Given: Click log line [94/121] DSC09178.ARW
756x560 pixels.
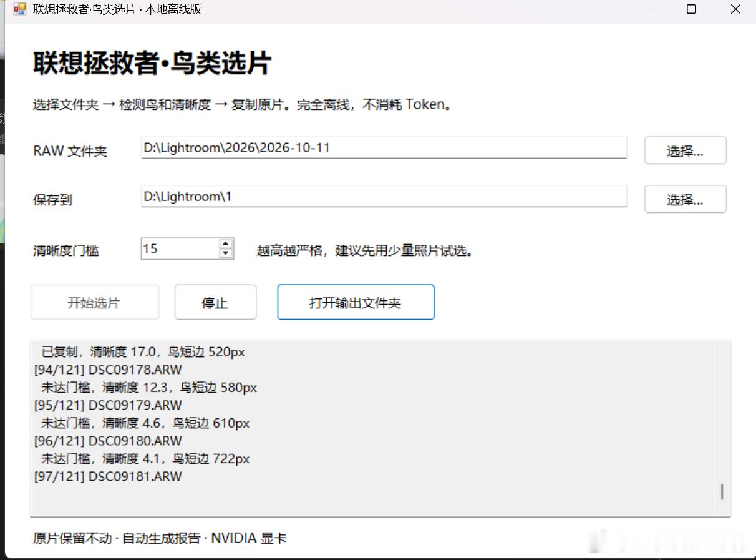Looking at the screenshot, I should point(108,370).
